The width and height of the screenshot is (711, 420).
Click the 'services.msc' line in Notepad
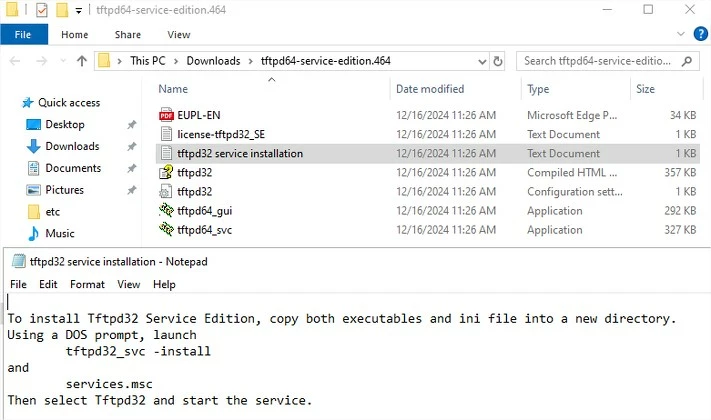tap(109, 384)
